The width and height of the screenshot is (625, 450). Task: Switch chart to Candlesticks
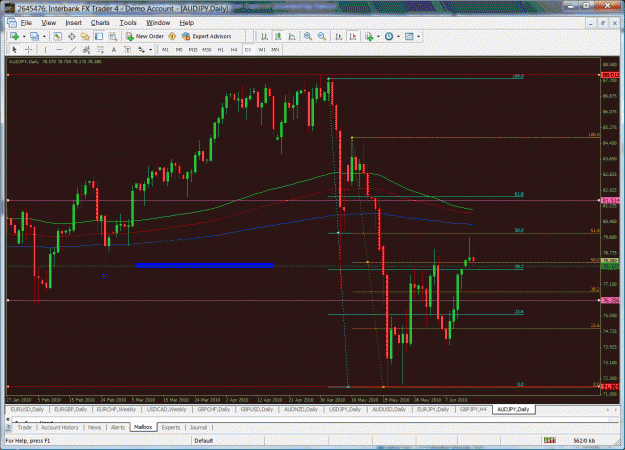click(x=278, y=36)
